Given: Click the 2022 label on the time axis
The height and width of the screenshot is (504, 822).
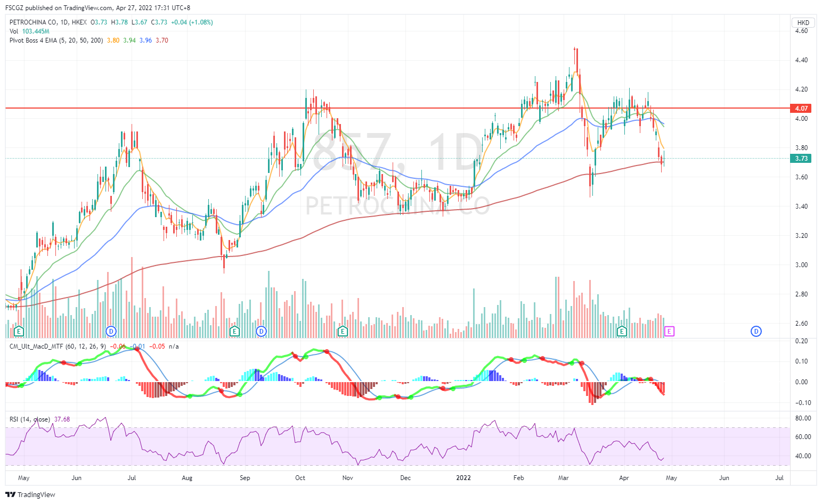Looking at the screenshot, I should pyautogui.click(x=463, y=478).
